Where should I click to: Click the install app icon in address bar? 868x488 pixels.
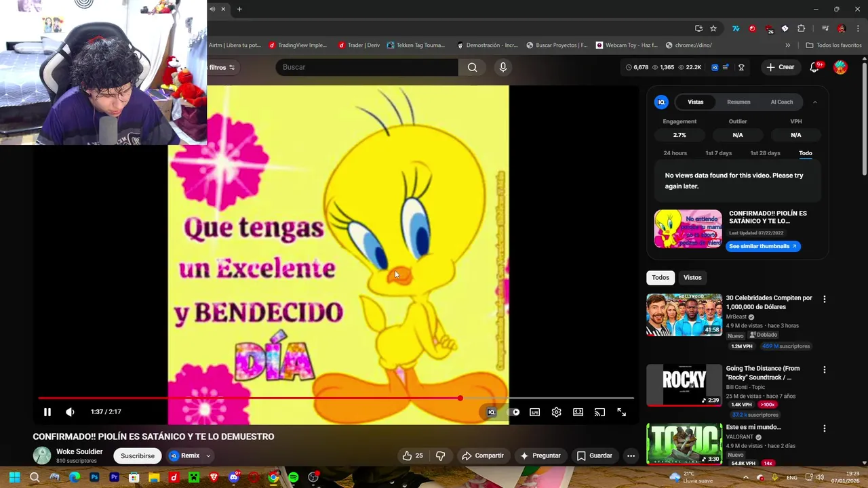698,28
